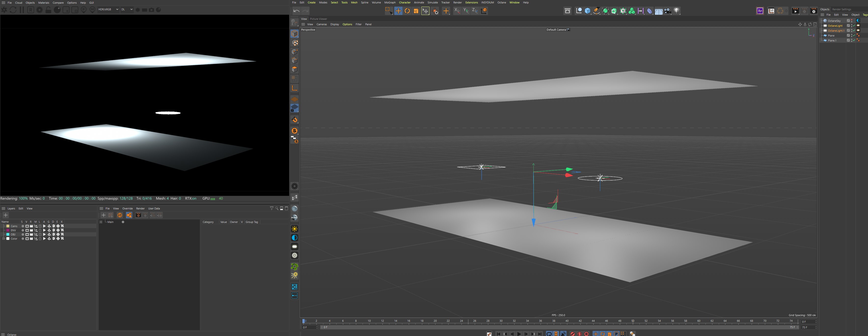Add a Light object from toolbar
The width and height of the screenshot is (868, 336).
pos(676,11)
